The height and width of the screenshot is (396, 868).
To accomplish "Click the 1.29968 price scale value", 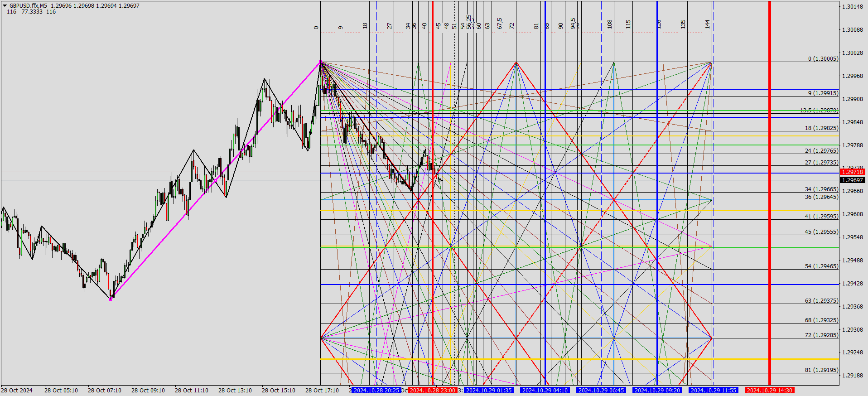I will pos(853,76).
